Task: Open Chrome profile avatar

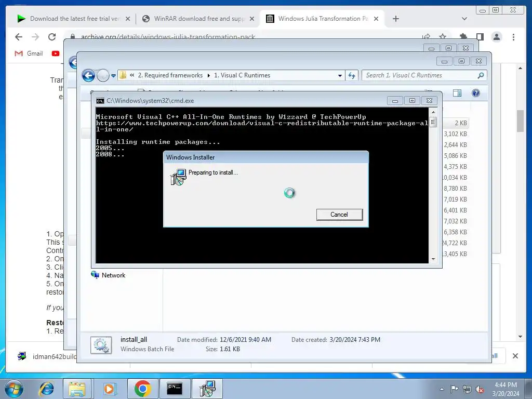Action: click(x=497, y=37)
